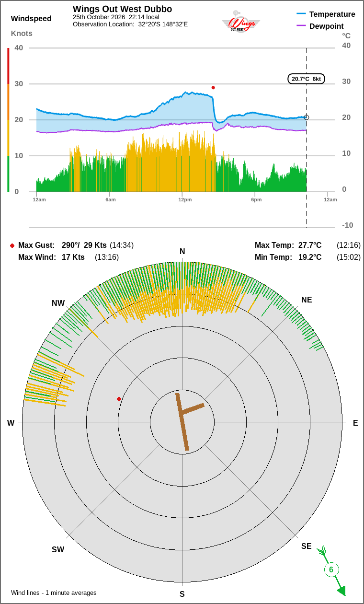Click the Min Temp 19.2°C value

click(x=310, y=257)
